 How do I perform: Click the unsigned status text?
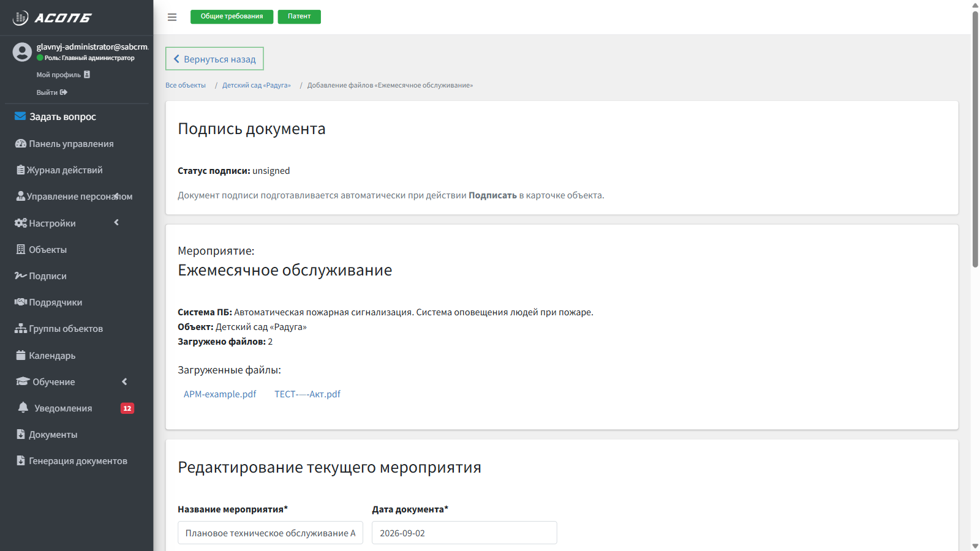tap(271, 171)
